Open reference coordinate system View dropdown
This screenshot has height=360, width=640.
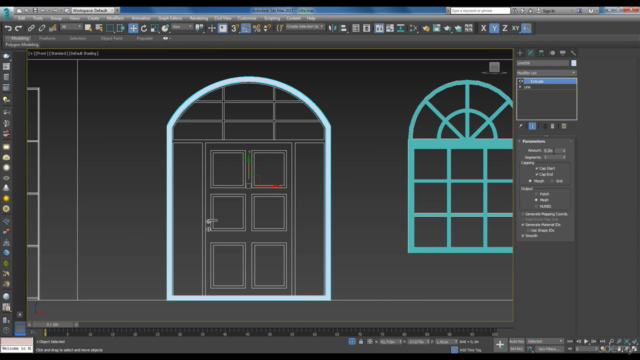point(182,27)
